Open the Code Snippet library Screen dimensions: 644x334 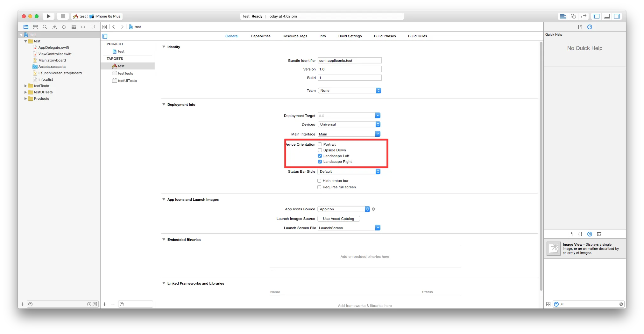(x=580, y=234)
